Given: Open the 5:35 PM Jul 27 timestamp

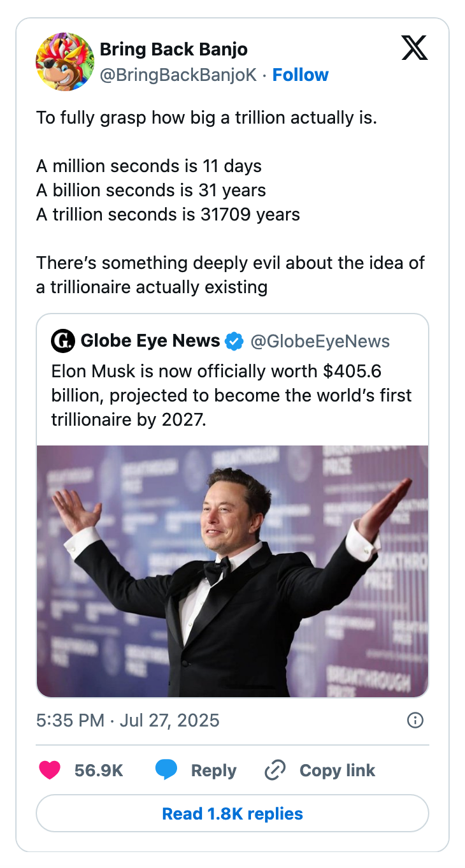Looking at the screenshot, I should (x=128, y=720).
